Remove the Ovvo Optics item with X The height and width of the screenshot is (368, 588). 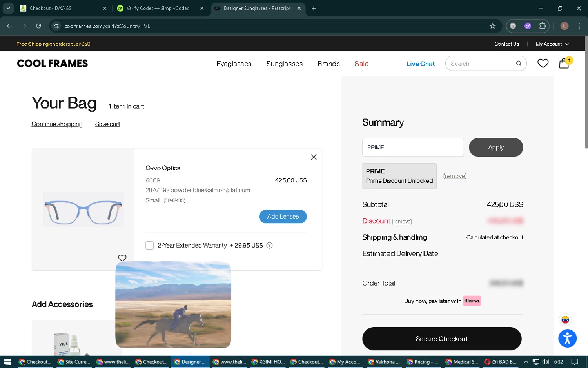click(x=314, y=157)
